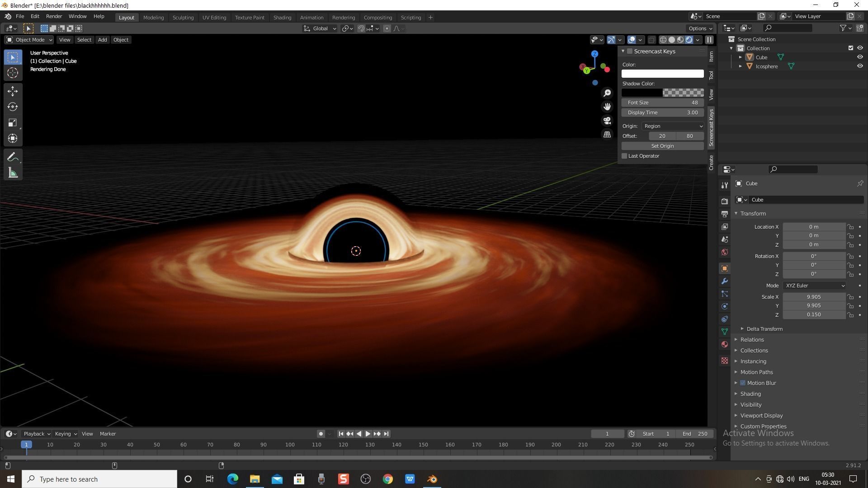
Task: Open the Item sidebar tab
Action: click(712, 56)
